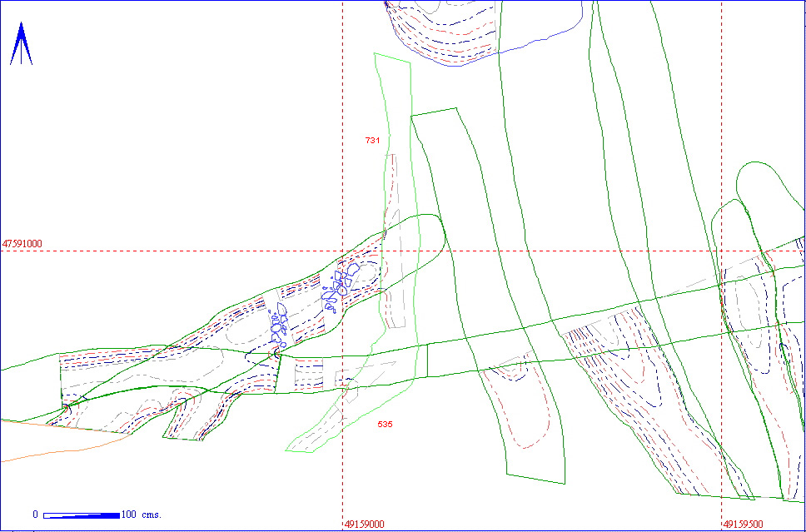The image size is (806, 532).
Task: Click the northing coordinate label 47591000
Action: coord(22,244)
